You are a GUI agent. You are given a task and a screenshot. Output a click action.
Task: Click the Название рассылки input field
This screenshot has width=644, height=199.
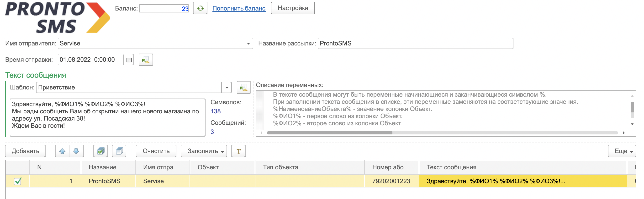[x=416, y=44]
